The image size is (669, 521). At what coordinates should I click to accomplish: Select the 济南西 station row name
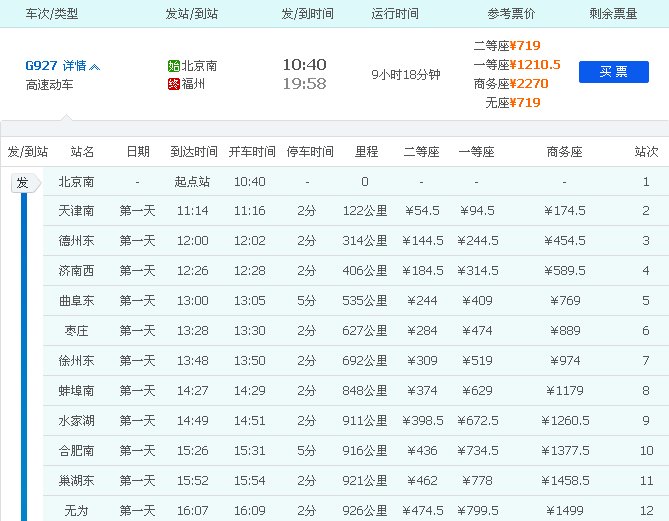76,271
